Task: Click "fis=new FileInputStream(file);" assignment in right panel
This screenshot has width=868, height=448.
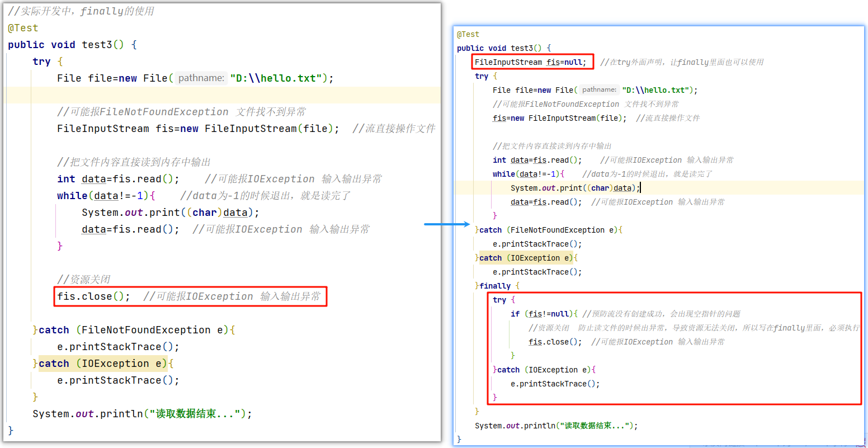Action: (x=560, y=118)
